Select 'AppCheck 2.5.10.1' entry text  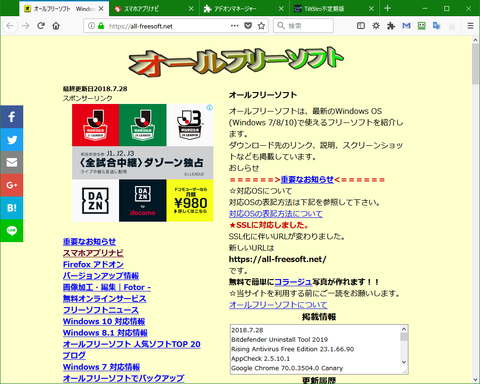pyautogui.click(x=260, y=359)
